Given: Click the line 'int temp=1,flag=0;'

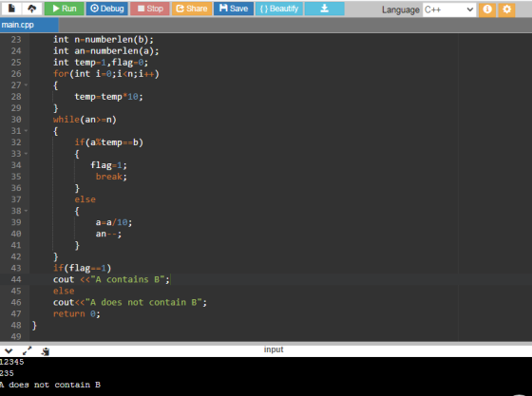Looking at the screenshot, I should click(101, 63).
